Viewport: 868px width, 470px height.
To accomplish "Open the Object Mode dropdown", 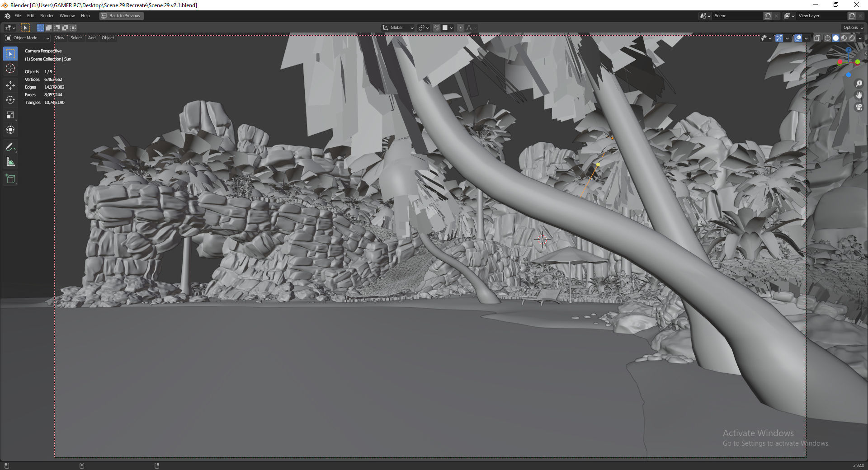I will (x=27, y=38).
